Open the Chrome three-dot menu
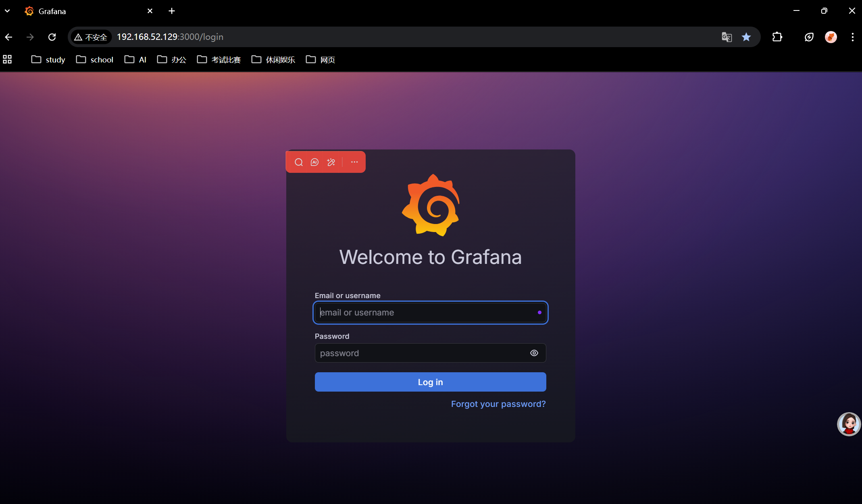Screen dimensions: 862x504 (x=852, y=37)
